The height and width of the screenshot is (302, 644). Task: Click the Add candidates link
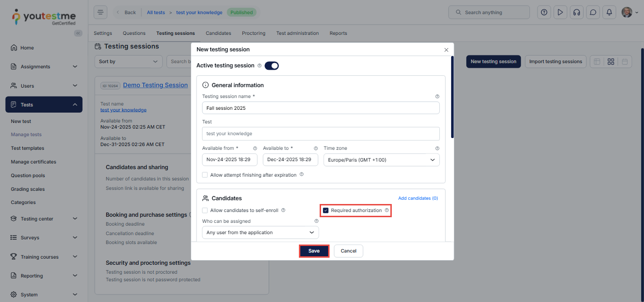[x=418, y=198]
